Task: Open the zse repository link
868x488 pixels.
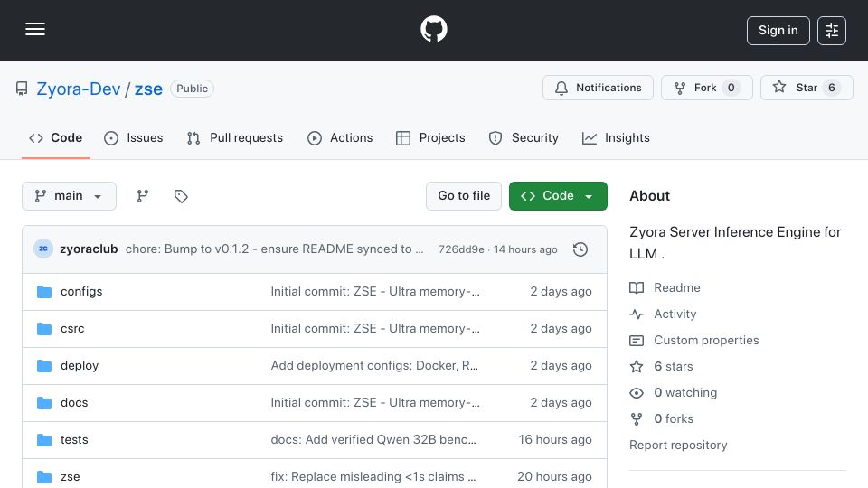Action: pyautogui.click(x=148, y=89)
